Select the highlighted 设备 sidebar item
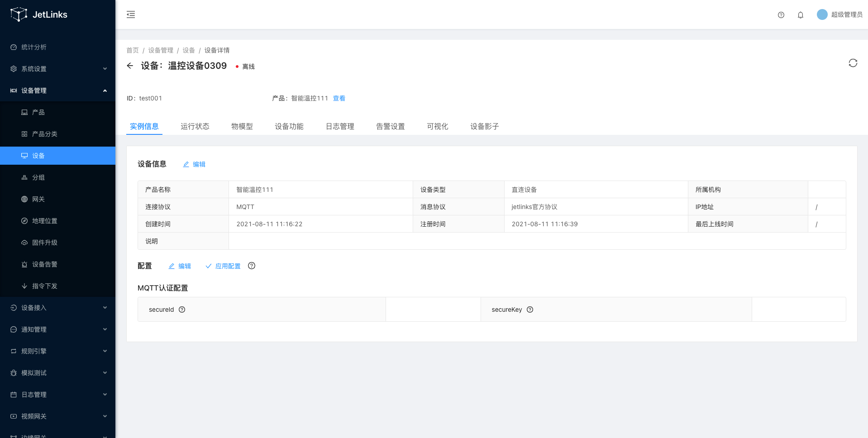This screenshot has width=868, height=438. click(x=57, y=156)
